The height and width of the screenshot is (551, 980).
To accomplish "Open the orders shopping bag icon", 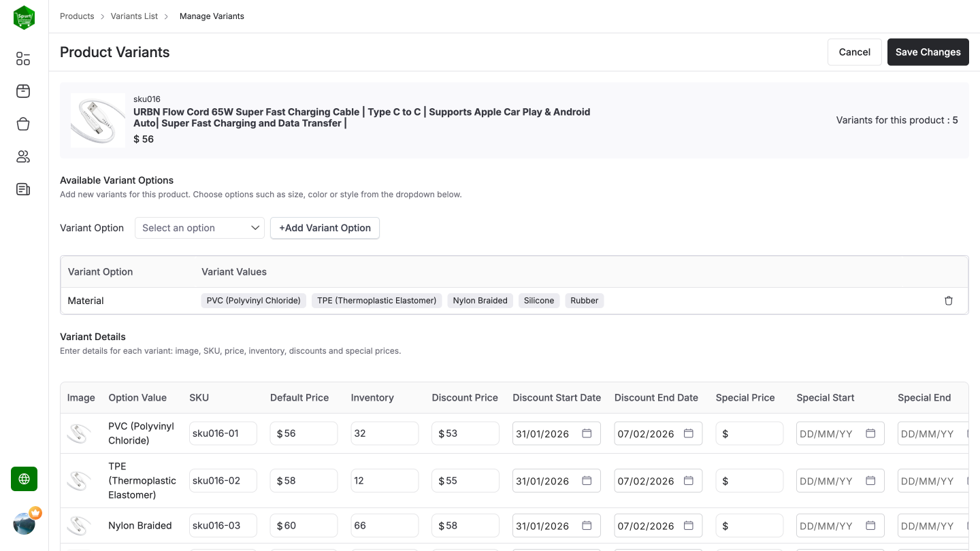I will tap(22, 124).
